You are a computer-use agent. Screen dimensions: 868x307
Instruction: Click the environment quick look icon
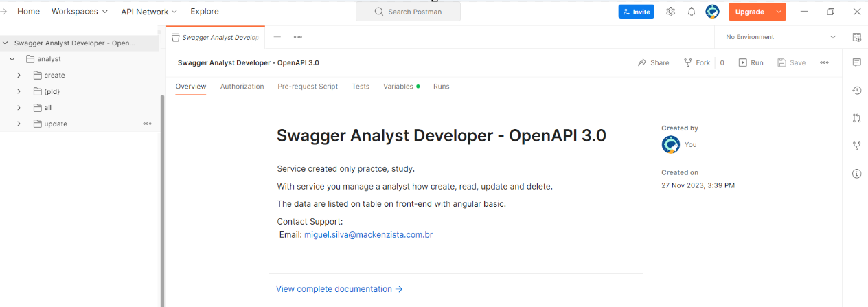pos(856,37)
